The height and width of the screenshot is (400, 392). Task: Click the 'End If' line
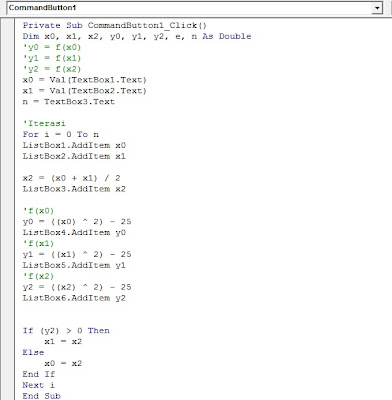coord(39,374)
